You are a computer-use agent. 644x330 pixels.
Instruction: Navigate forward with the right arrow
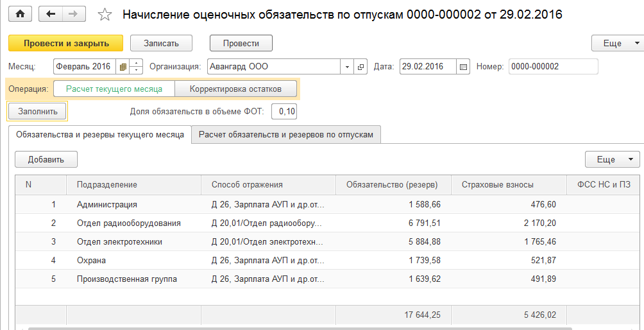[x=74, y=14]
